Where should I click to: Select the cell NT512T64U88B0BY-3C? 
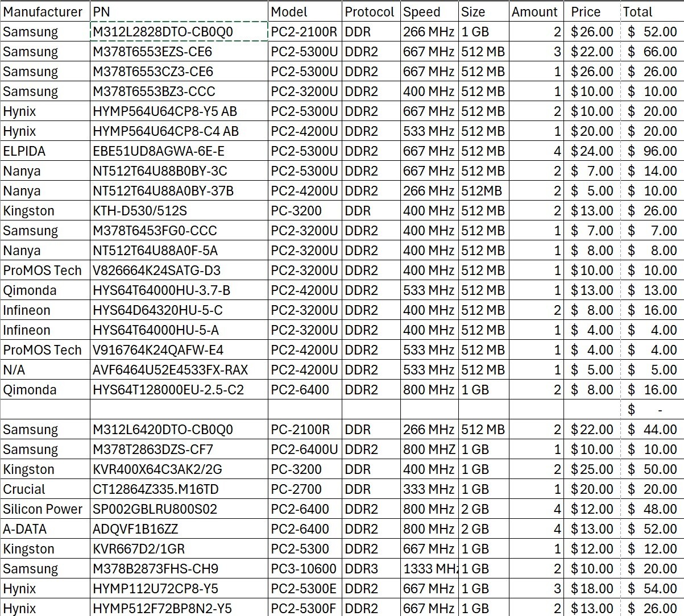coord(179,171)
